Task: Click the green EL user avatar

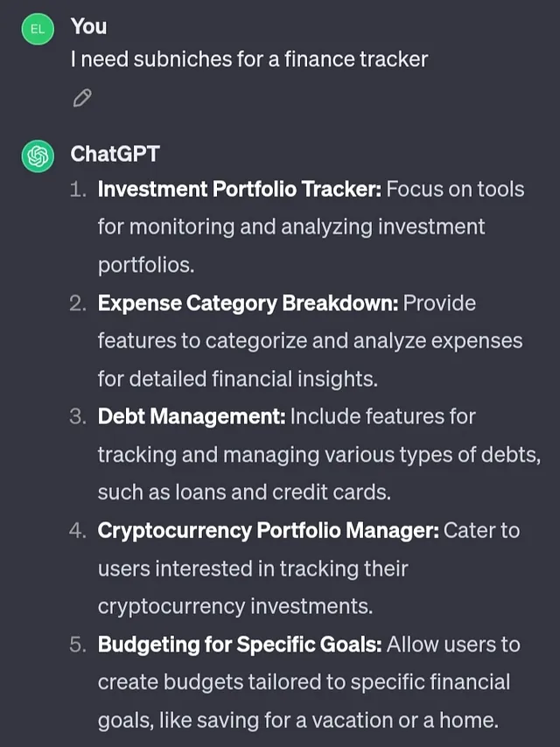Action: click(38, 29)
